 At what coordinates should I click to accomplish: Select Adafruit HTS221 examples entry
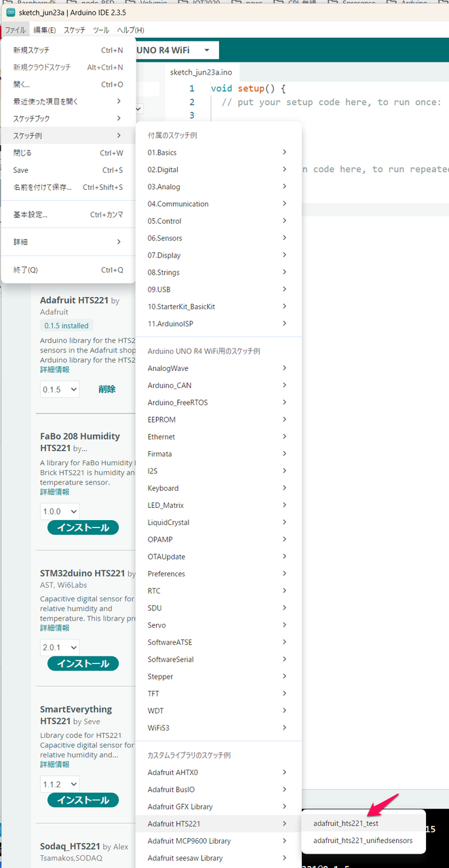coord(218,824)
